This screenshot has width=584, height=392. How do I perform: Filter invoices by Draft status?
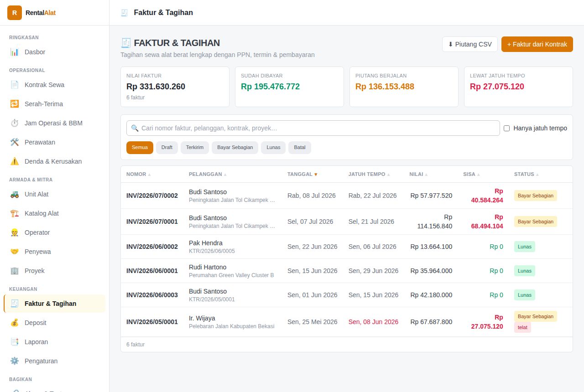pyautogui.click(x=167, y=148)
